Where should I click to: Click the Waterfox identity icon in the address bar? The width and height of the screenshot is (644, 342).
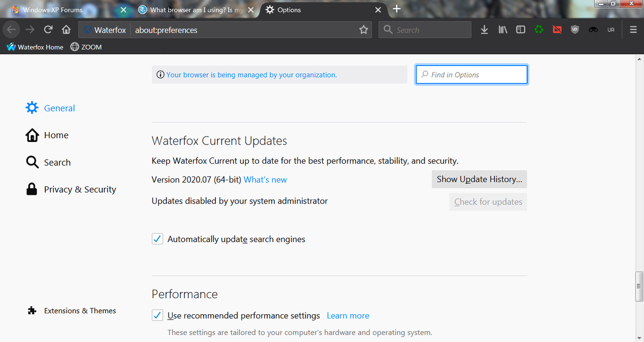click(x=88, y=30)
